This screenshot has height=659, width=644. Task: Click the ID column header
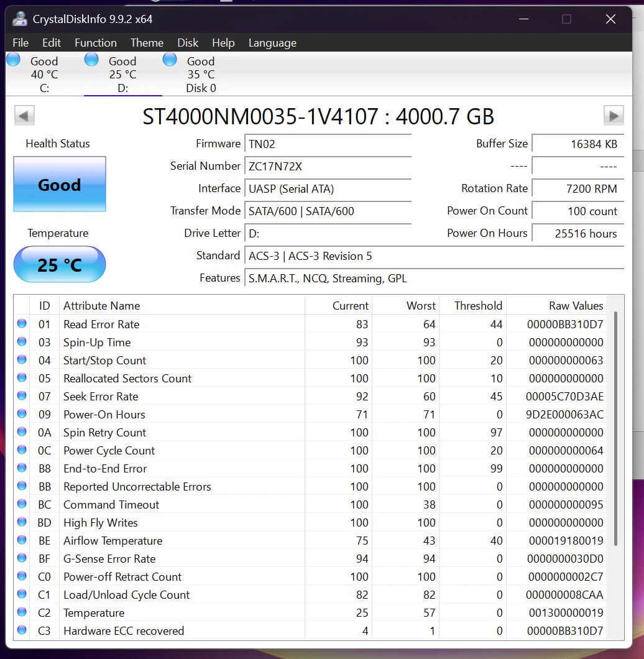(44, 305)
